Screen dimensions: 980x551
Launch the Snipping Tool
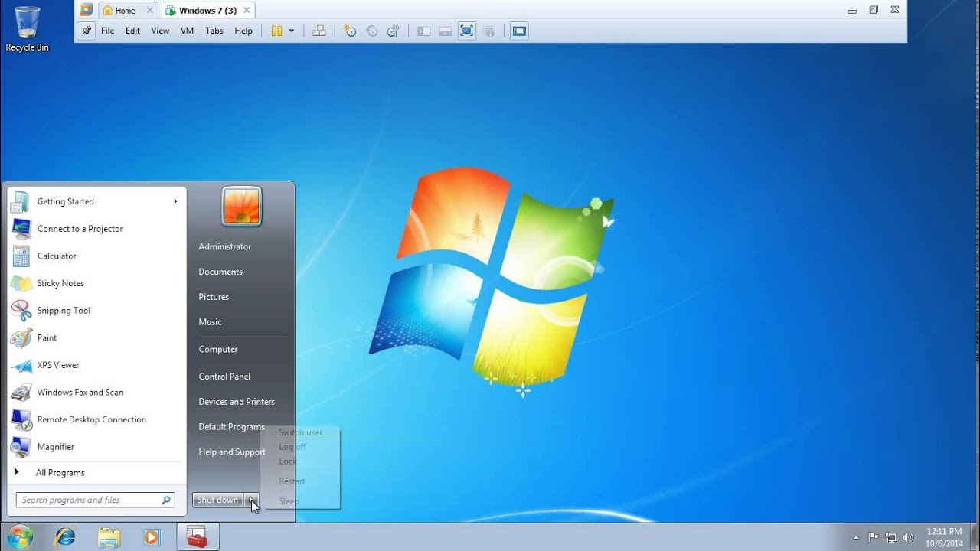click(96, 311)
